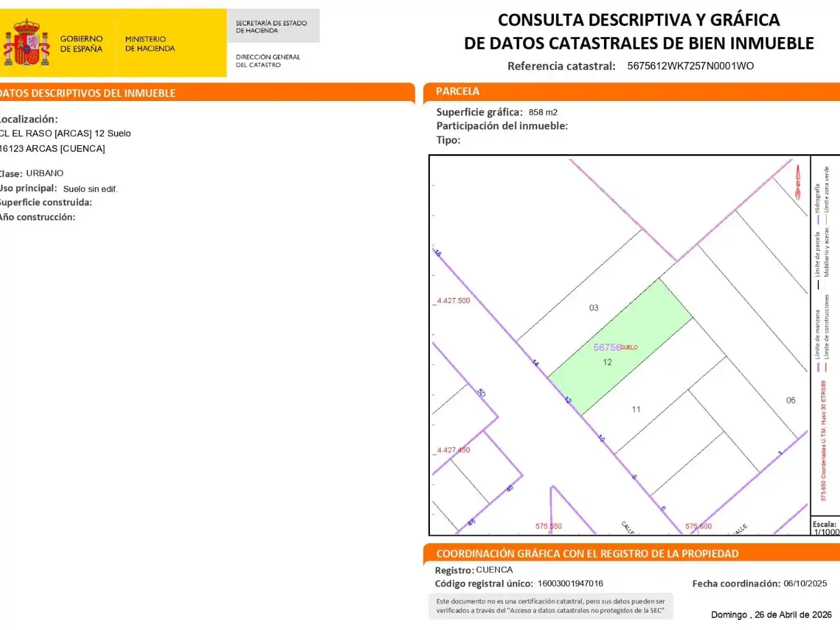Image resolution: width=840 pixels, height=630 pixels.
Task: Click the 'Registro:' label
Action: pyautogui.click(x=455, y=571)
